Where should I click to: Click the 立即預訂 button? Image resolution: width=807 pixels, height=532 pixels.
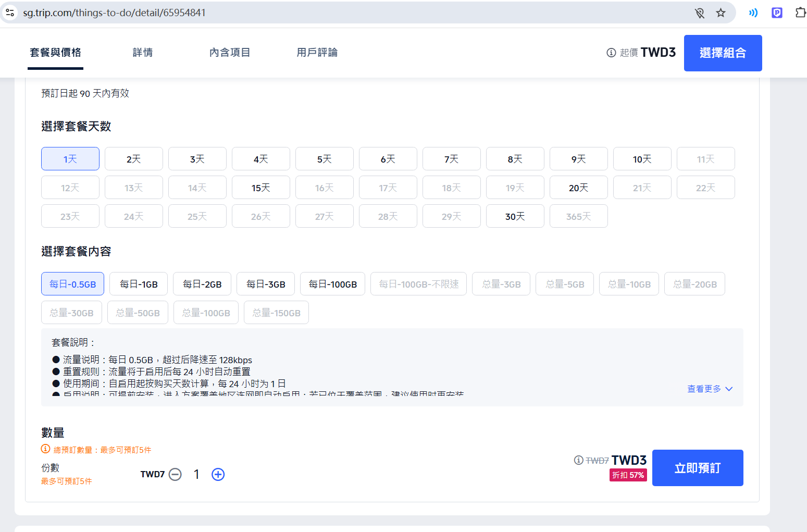698,468
